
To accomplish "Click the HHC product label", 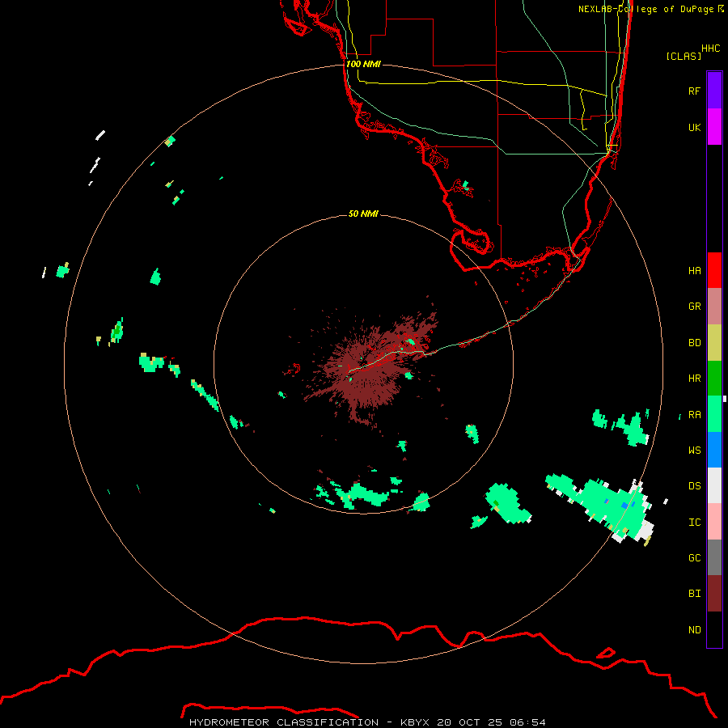I will [711, 49].
